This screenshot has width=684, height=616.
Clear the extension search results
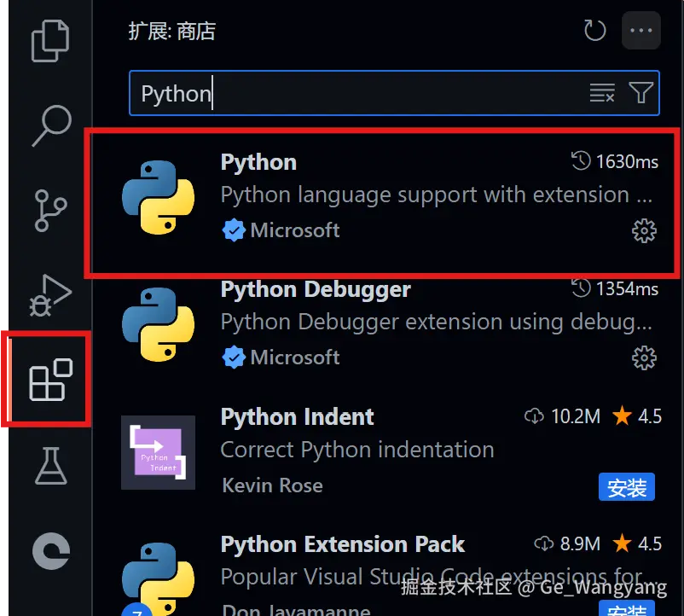pyautogui.click(x=602, y=93)
